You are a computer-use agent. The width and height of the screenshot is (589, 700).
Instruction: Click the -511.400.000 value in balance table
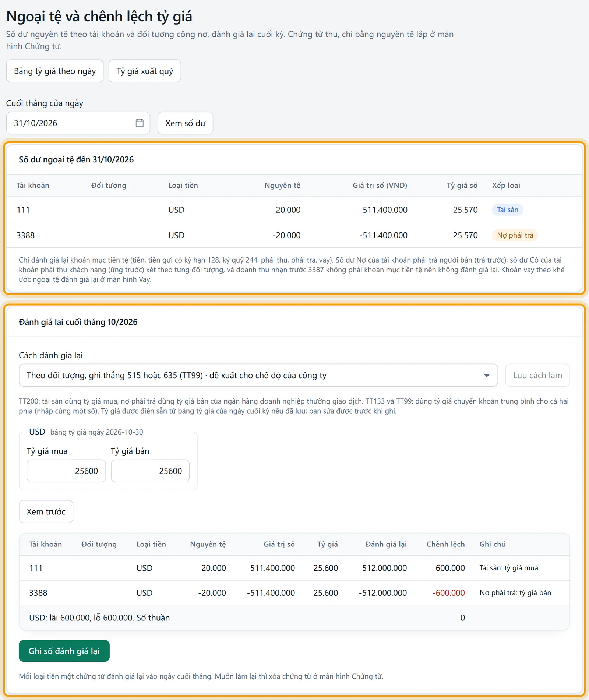383,235
